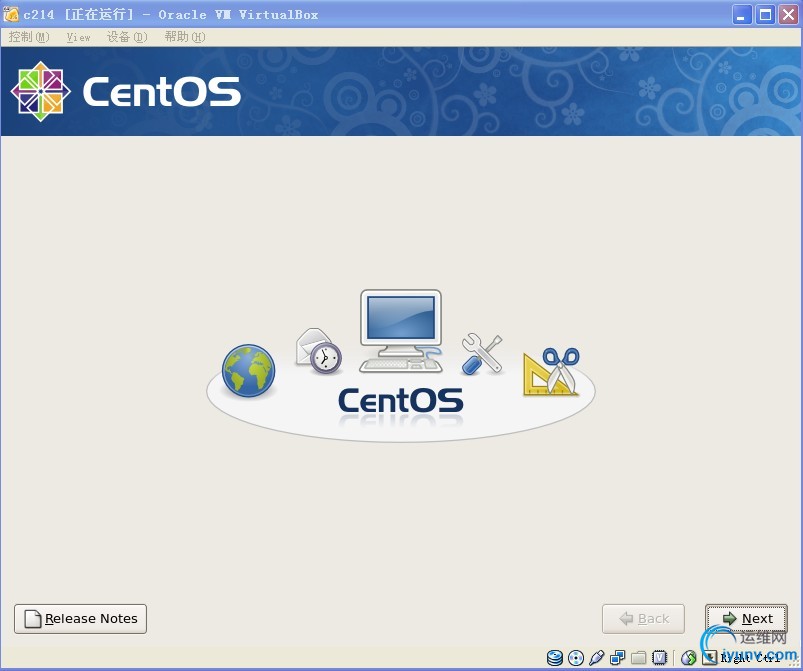This screenshot has width=803, height=671.
Task: Click the ruler and scissors icon
Action: pos(552,372)
